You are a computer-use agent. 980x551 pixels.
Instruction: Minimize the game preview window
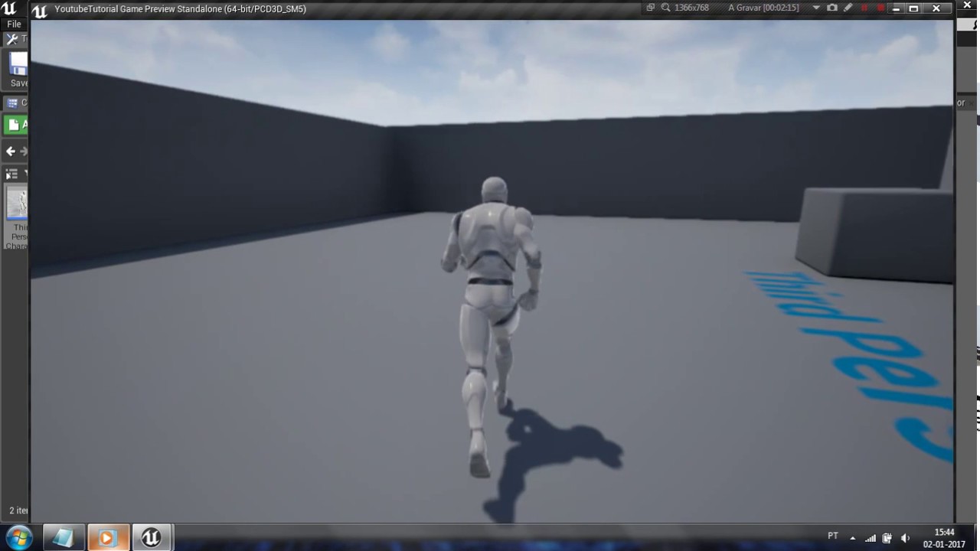897,8
